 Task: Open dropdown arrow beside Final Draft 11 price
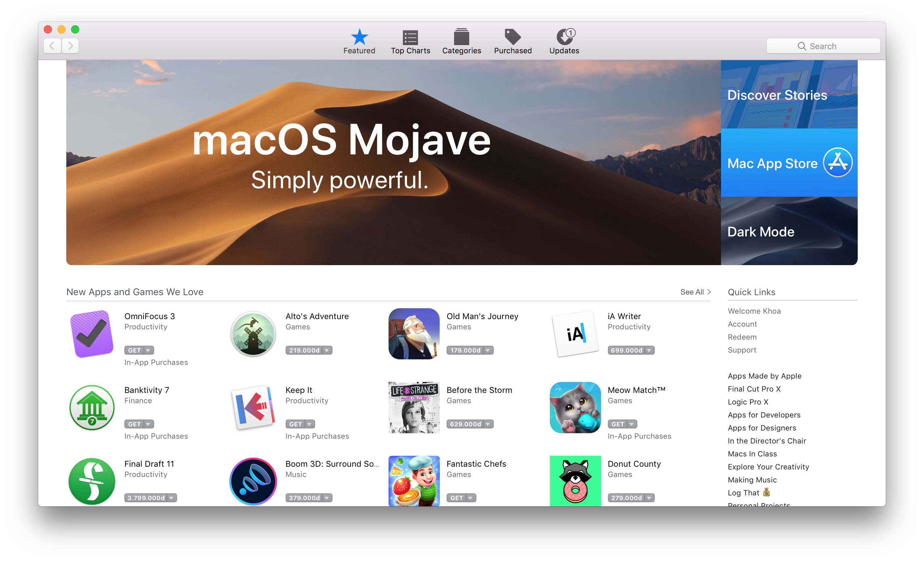[172, 498]
